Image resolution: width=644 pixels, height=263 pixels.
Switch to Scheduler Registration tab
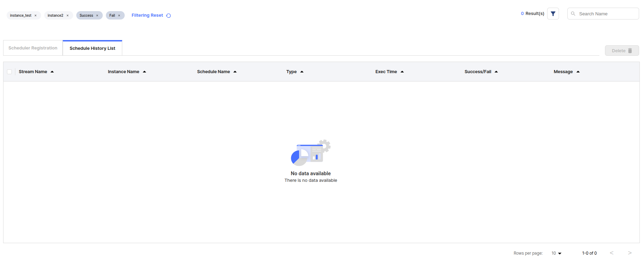pyautogui.click(x=33, y=48)
